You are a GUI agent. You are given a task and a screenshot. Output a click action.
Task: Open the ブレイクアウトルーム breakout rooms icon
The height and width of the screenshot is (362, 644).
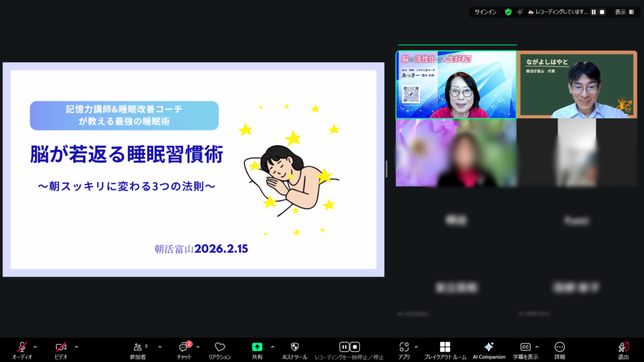click(x=445, y=347)
